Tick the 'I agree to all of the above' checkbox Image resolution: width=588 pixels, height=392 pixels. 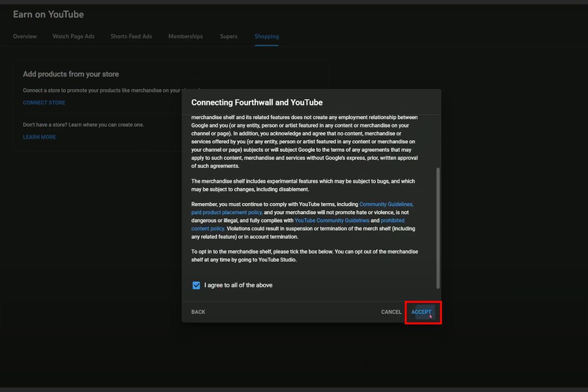(196, 285)
